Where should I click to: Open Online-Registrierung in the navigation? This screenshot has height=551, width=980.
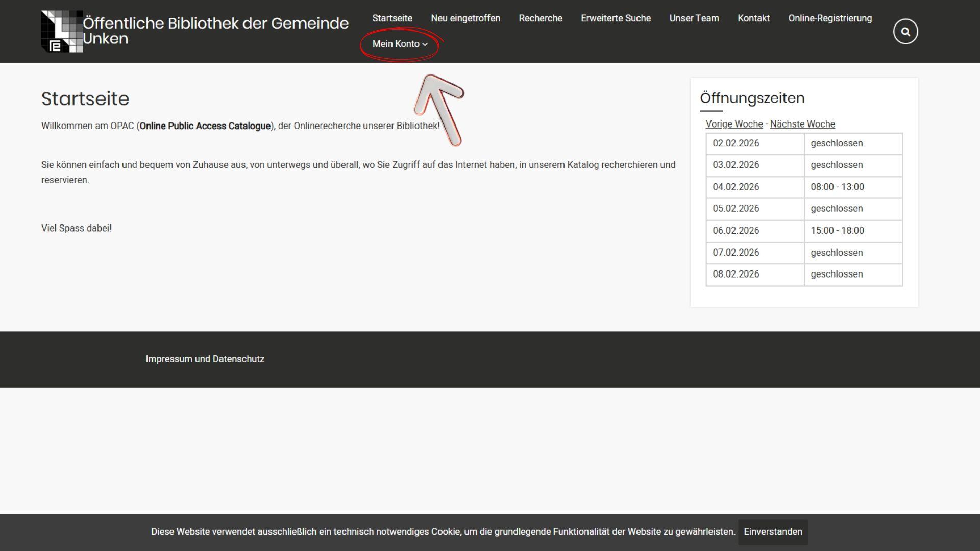click(829, 18)
